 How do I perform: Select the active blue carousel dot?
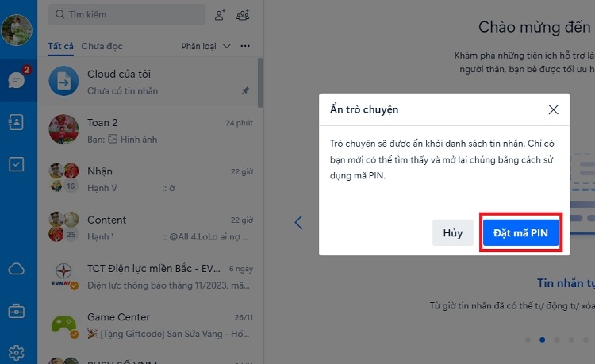pyautogui.click(x=543, y=339)
